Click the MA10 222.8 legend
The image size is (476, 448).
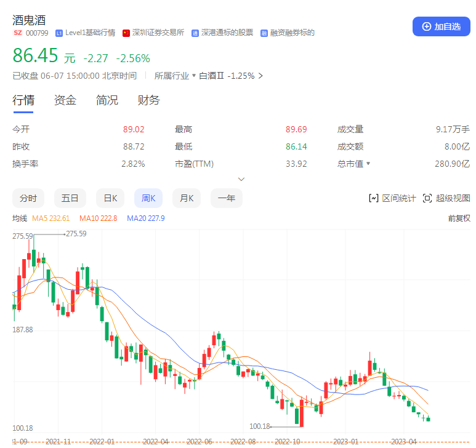(98, 218)
